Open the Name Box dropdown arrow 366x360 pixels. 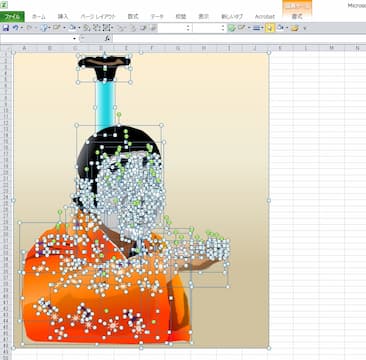coord(74,39)
